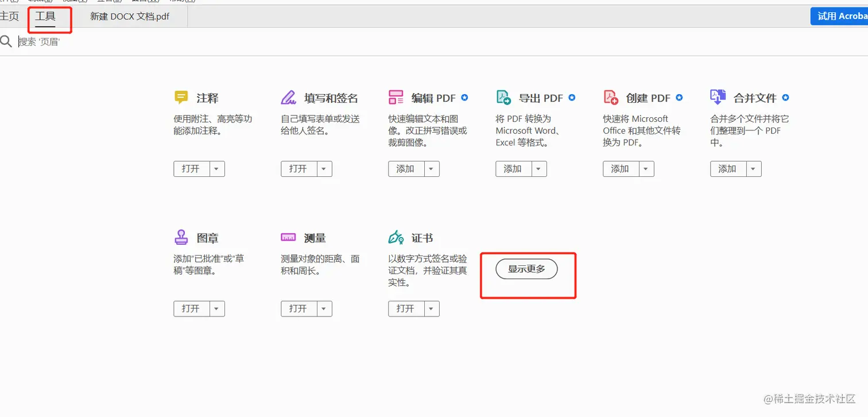Click the 注释 heading text
868x417 pixels.
pos(207,98)
